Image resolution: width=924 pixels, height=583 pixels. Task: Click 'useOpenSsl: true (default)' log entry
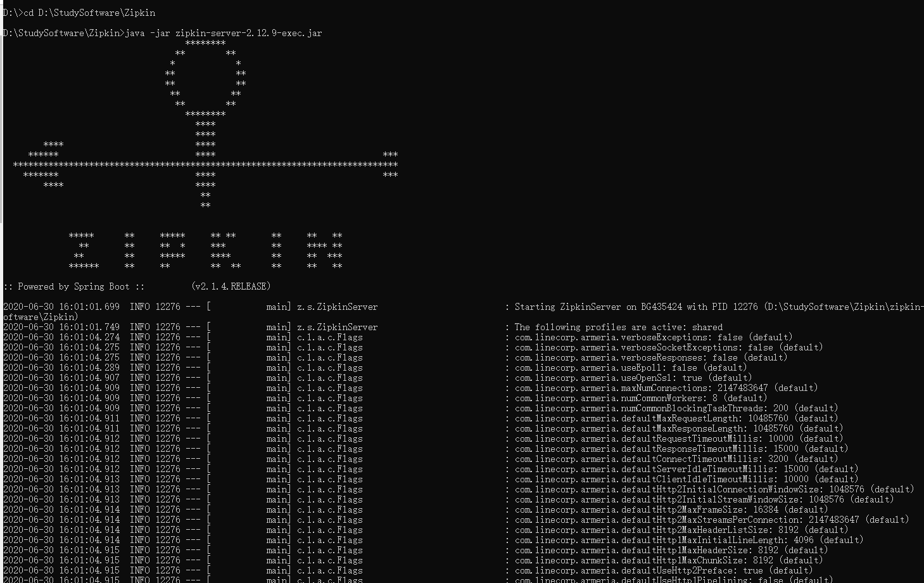[x=687, y=378]
